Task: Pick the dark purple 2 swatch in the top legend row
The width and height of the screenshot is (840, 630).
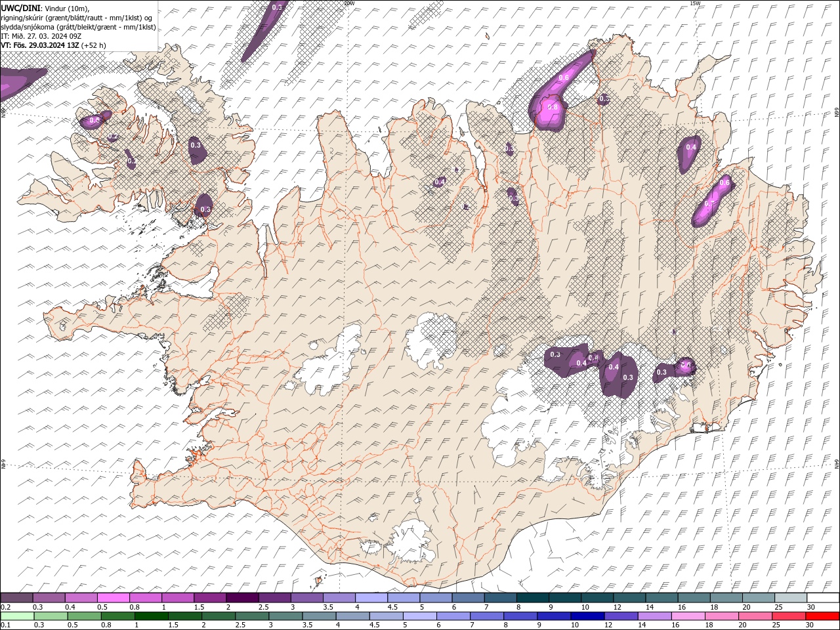Action: click(x=242, y=598)
